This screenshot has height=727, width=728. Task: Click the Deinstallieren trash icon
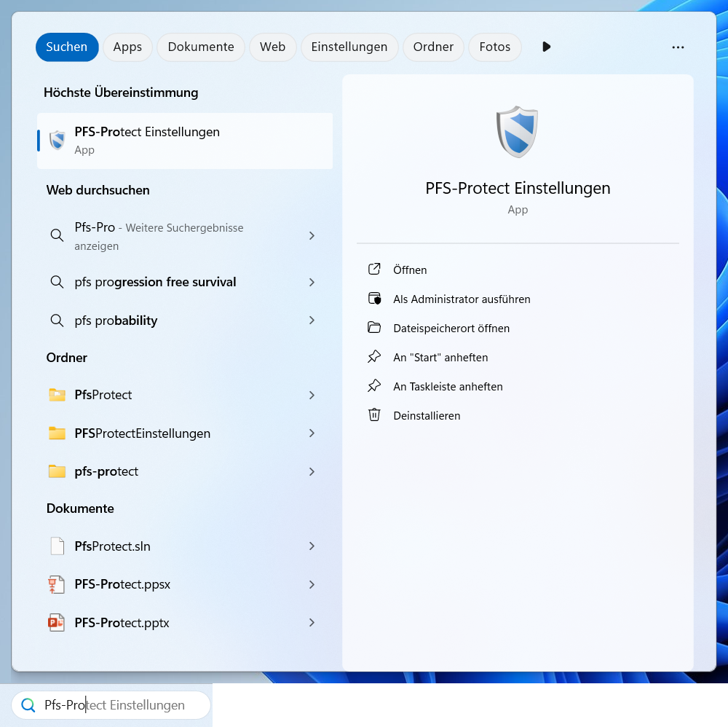tap(374, 415)
